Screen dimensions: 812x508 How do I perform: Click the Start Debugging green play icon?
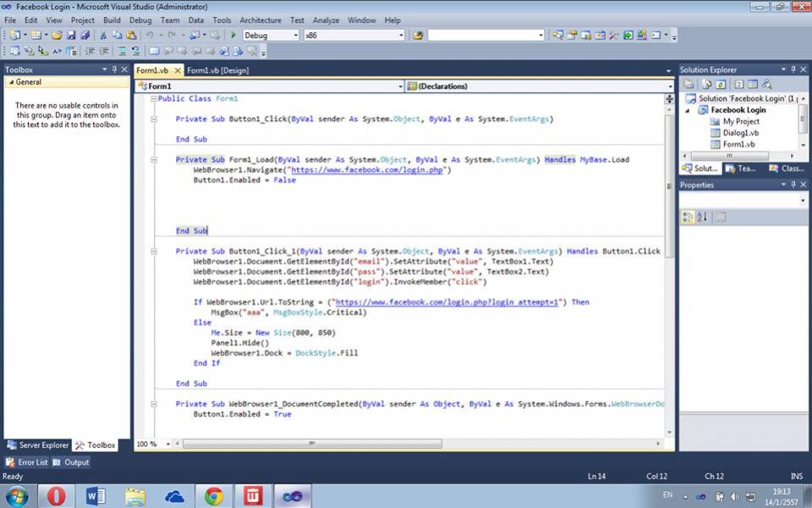tap(233, 36)
